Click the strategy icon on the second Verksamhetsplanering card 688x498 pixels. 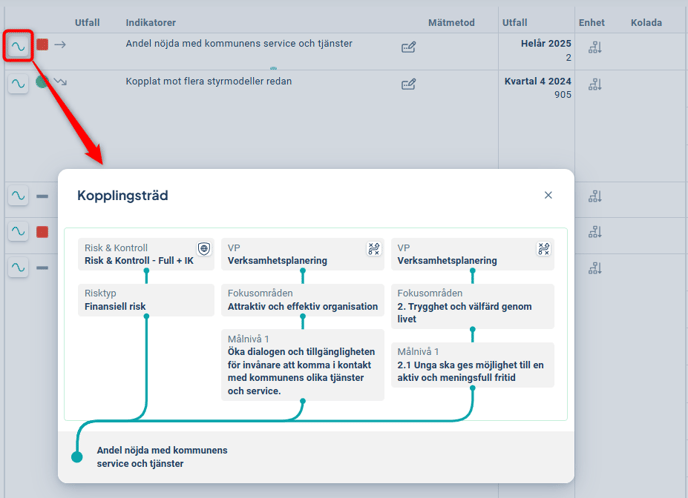[544, 249]
